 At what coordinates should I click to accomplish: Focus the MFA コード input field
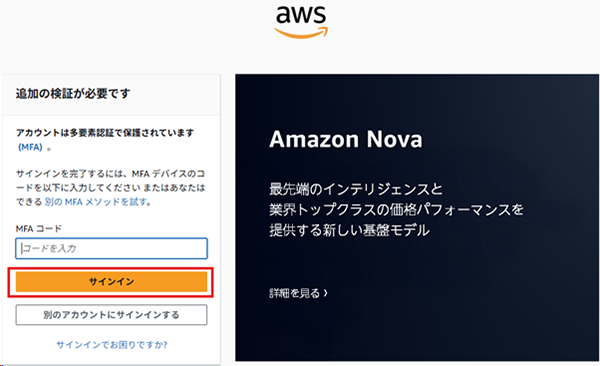pos(111,248)
